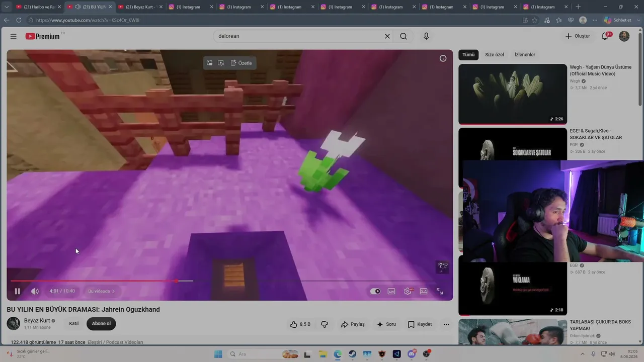Open the YouTube account avatar menu
The width and height of the screenshot is (644, 362).
coord(624,36)
